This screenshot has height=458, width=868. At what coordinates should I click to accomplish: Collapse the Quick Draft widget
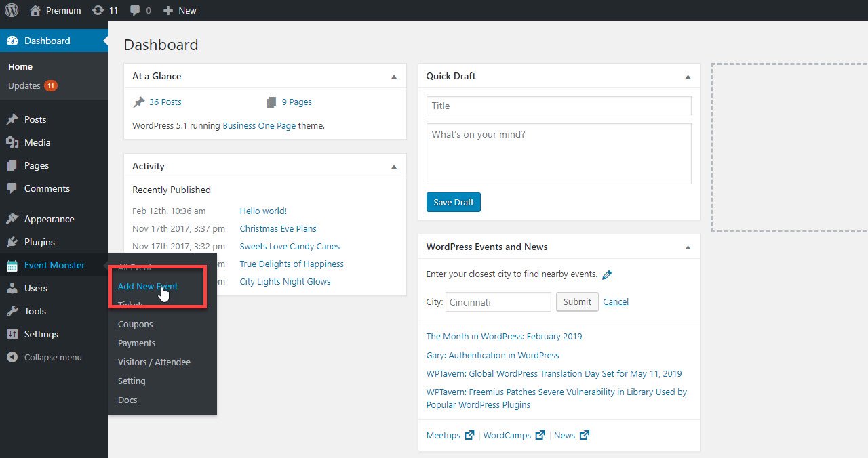tap(688, 77)
